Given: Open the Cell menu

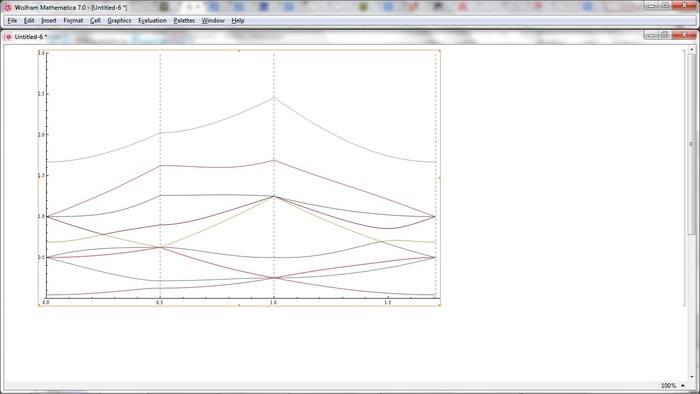Looking at the screenshot, I should pyautogui.click(x=95, y=21).
